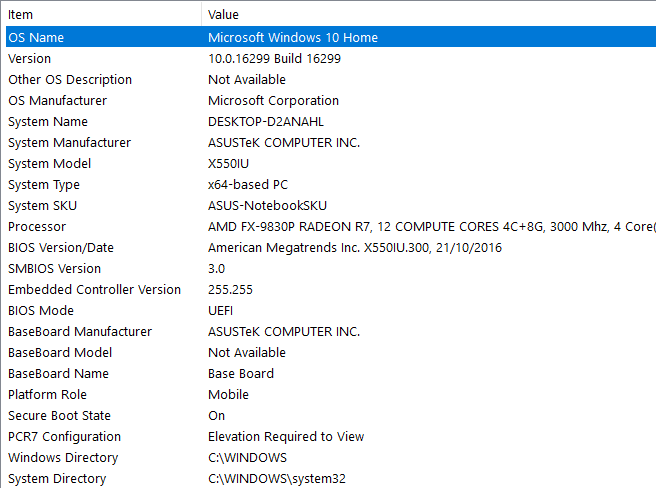Select the System Model label

click(x=49, y=164)
